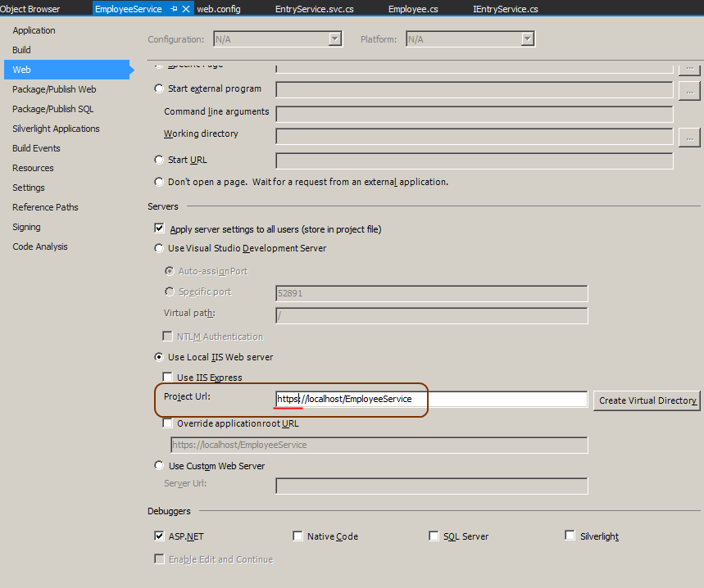The image size is (704, 588).
Task: Uncheck the ASP.NET debugger option
Action: click(x=160, y=536)
